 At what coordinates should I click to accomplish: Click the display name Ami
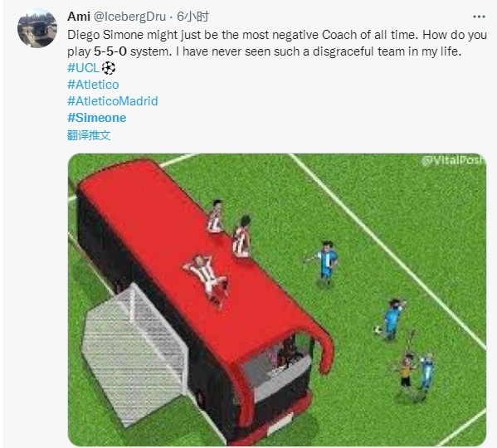(79, 17)
